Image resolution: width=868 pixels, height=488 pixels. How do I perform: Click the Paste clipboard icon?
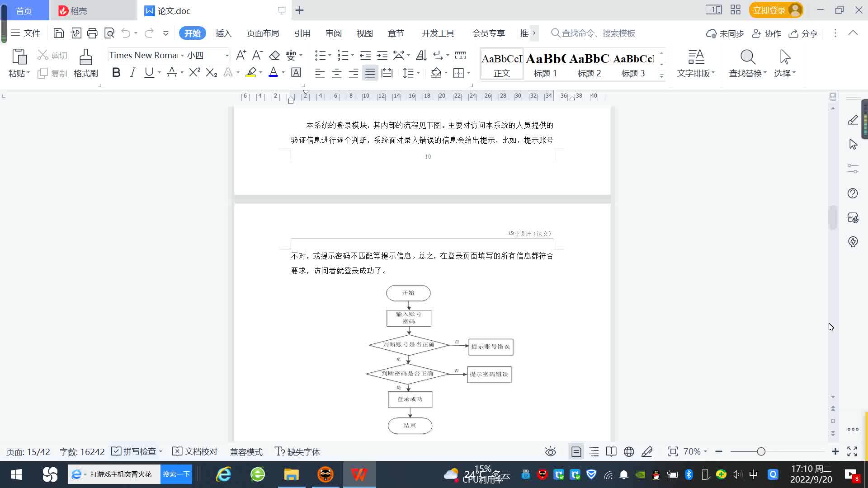coord(19,57)
